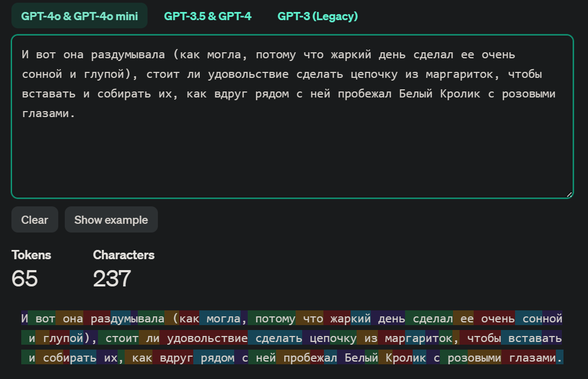Click the highlighted token 'глазами'

click(x=529, y=358)
